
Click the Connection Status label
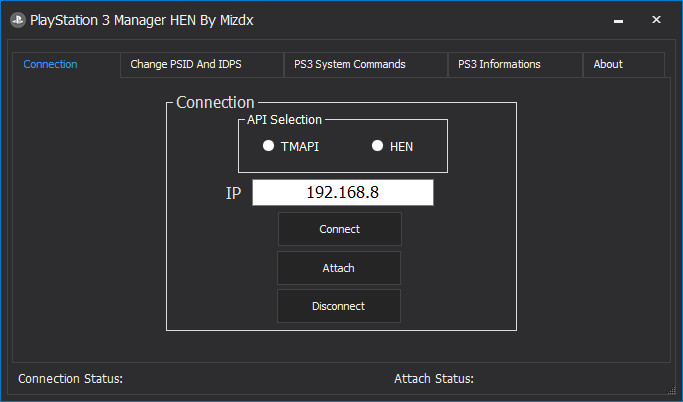click(71, 379)
